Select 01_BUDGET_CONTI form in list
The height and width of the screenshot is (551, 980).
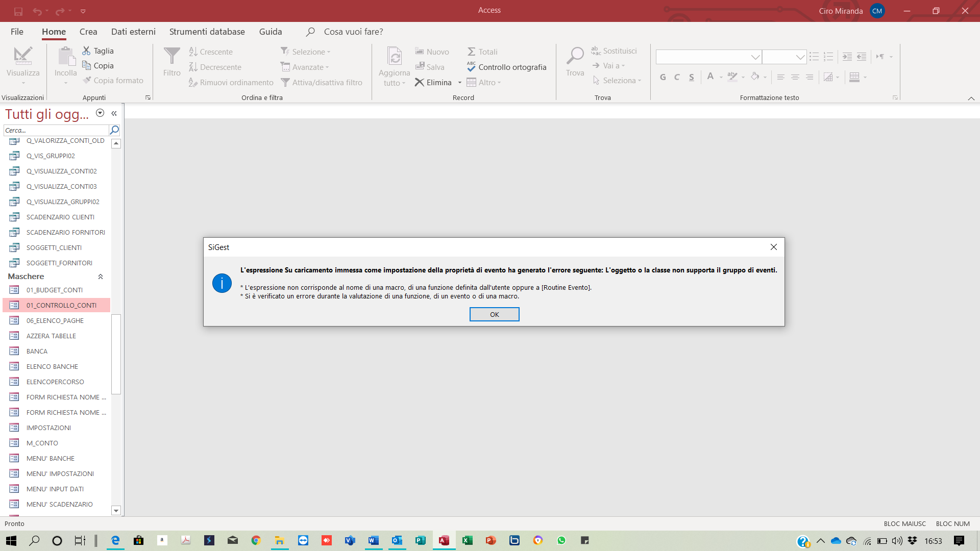tap(55, 290)
